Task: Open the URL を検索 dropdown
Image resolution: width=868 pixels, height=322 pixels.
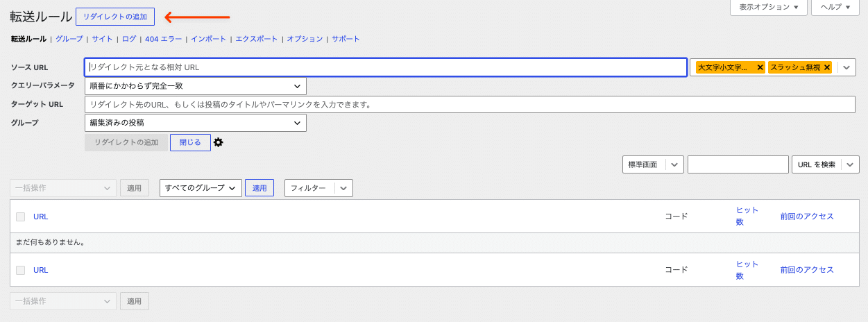Action: (x=826, y=164)
